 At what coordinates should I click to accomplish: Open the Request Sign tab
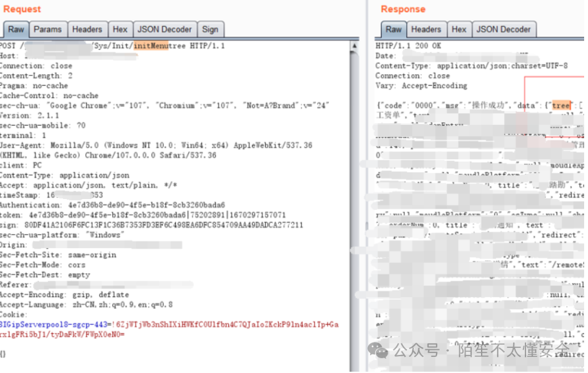[210, 29]
